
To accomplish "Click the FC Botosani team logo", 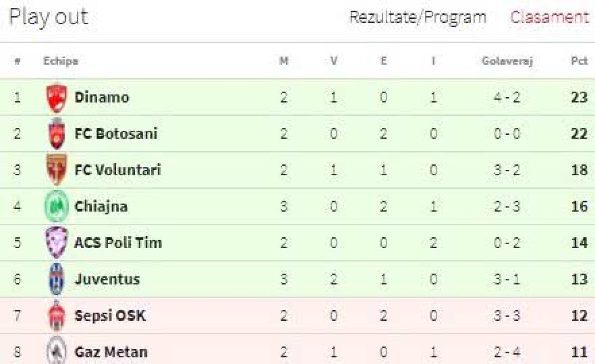I will coord(57,134).
